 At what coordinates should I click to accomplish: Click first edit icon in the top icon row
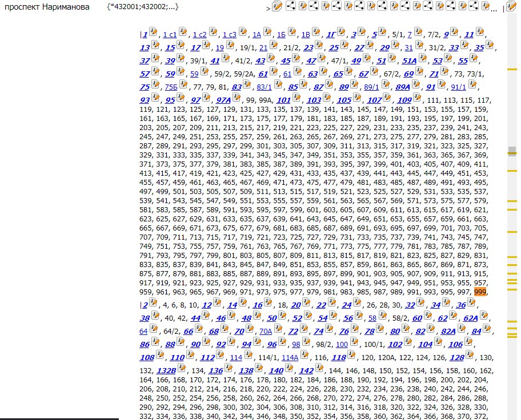277,6
